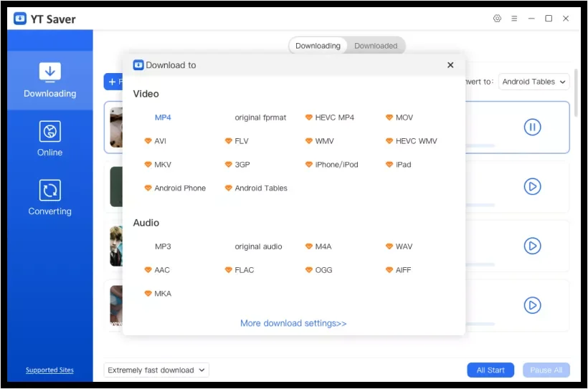This screenshot has height=389, width=588.
Task: Pick the premium FLAC audio format
Action: coord(244,270)
